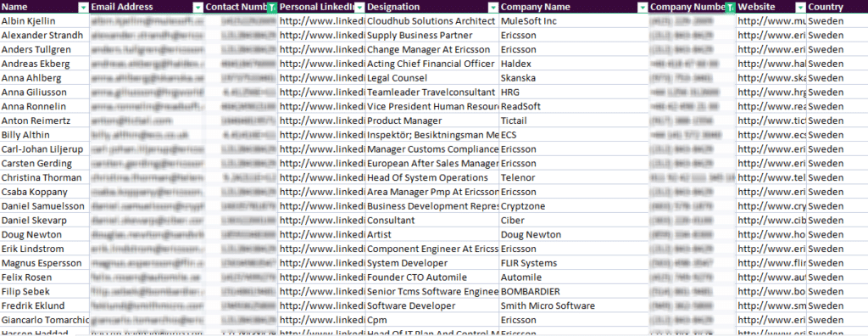This screenshot has width=868, height=336.
Task: Select the cell 'Andreas Ekberg'
Action: point(44,64)
